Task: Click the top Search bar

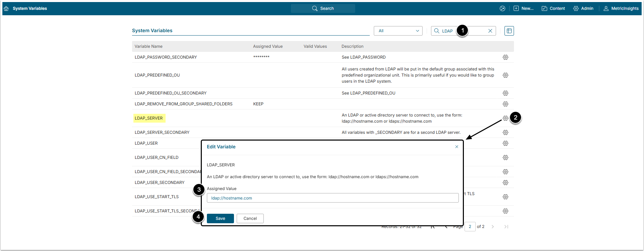Action: [323, 8]
